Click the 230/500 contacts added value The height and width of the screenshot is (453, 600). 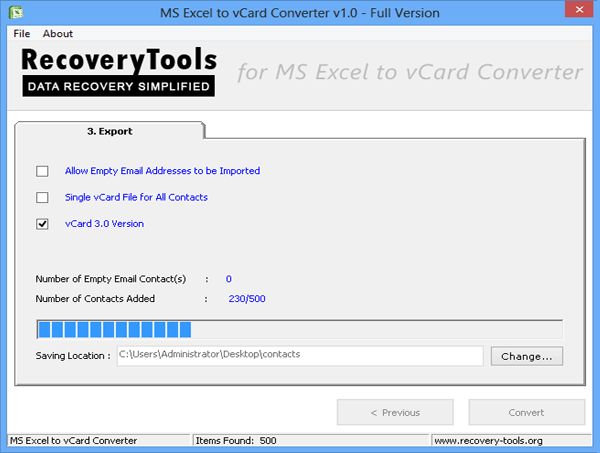(247, 299)
